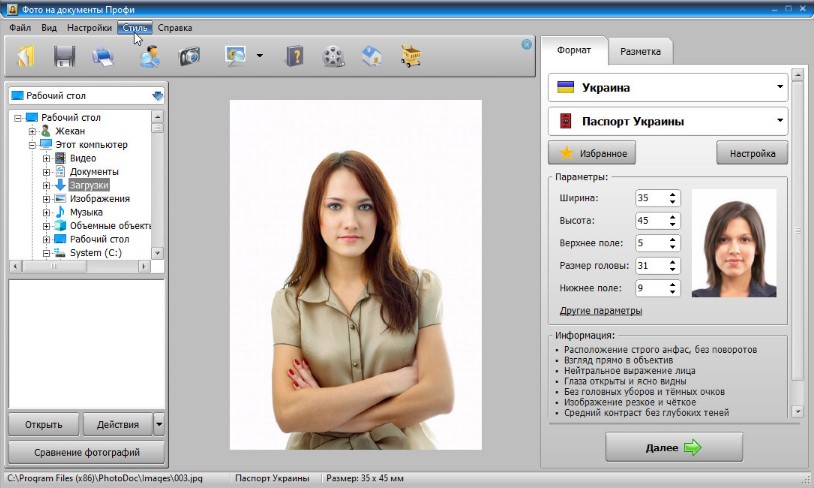Click the Высота input field
Viewport: 814px width, 488px height.
[x=649, y=221]
